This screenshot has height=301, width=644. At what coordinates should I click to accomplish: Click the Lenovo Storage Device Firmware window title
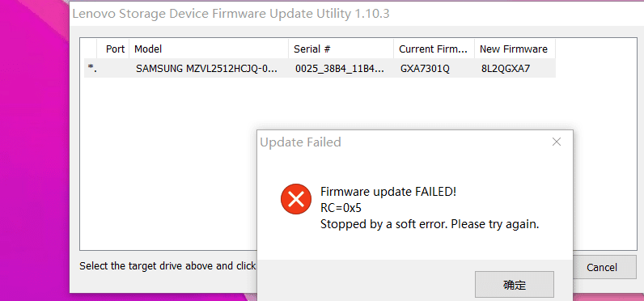(231, 14)
